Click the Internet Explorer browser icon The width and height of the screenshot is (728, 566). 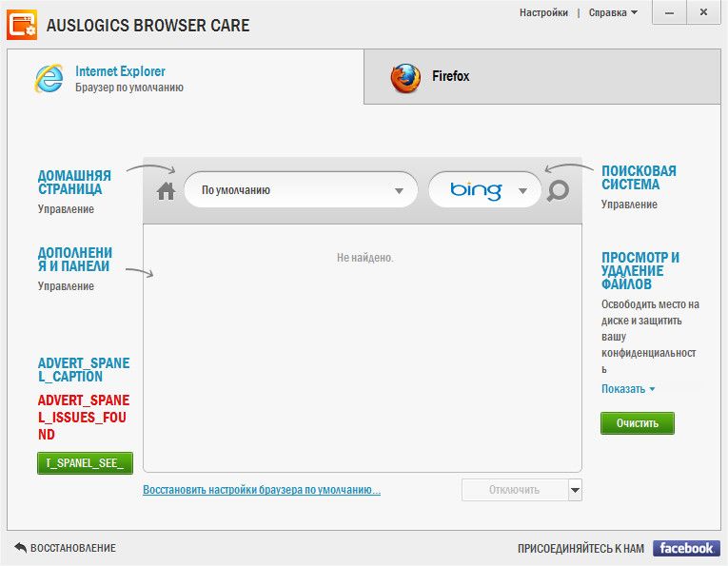click(x=49, y=78)
